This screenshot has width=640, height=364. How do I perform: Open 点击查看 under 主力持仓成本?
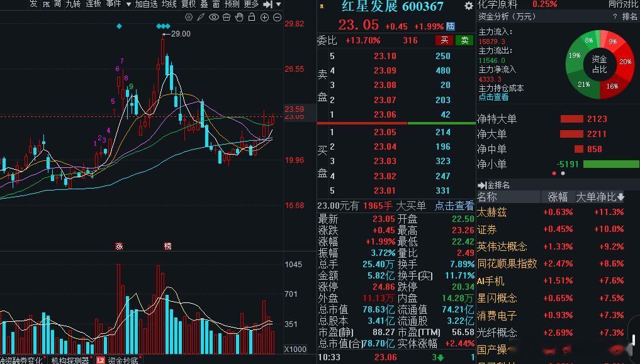[493, 97]
